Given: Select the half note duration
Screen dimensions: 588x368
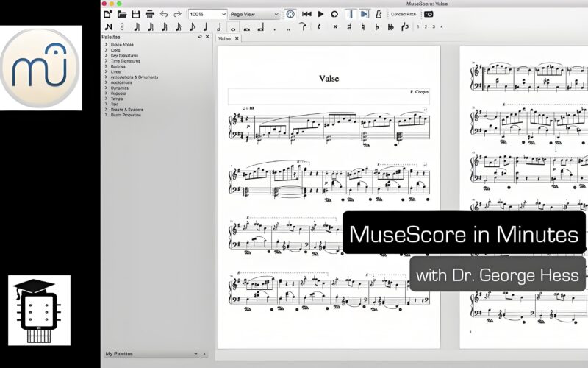Looking at the screenshot, I should [x=219, y=26].
